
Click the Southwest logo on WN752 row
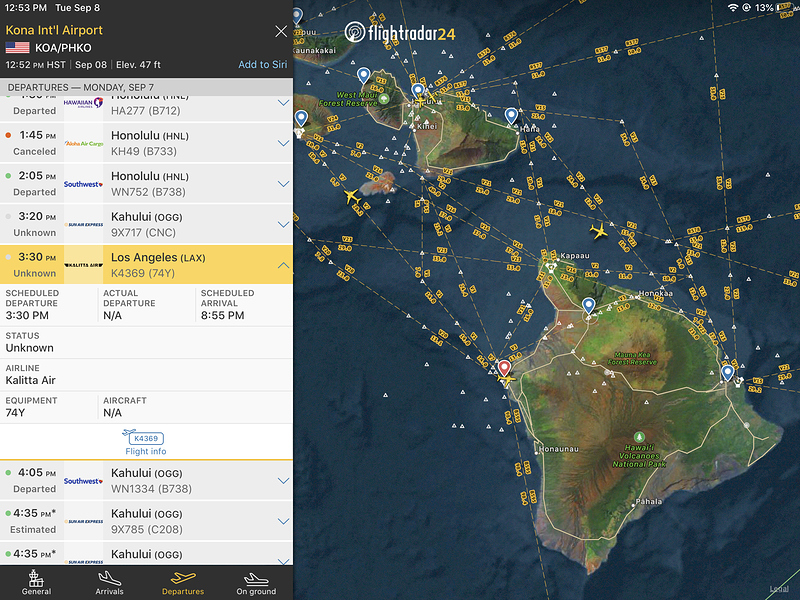point(83,184)
